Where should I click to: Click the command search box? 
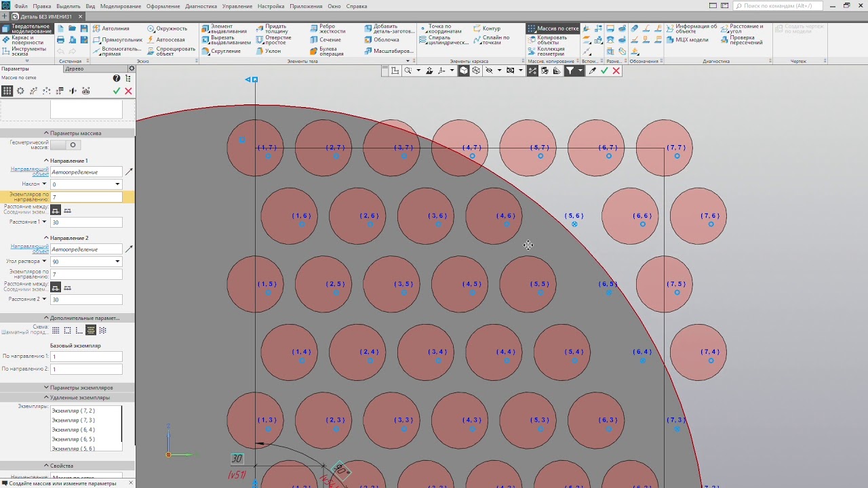778,6
